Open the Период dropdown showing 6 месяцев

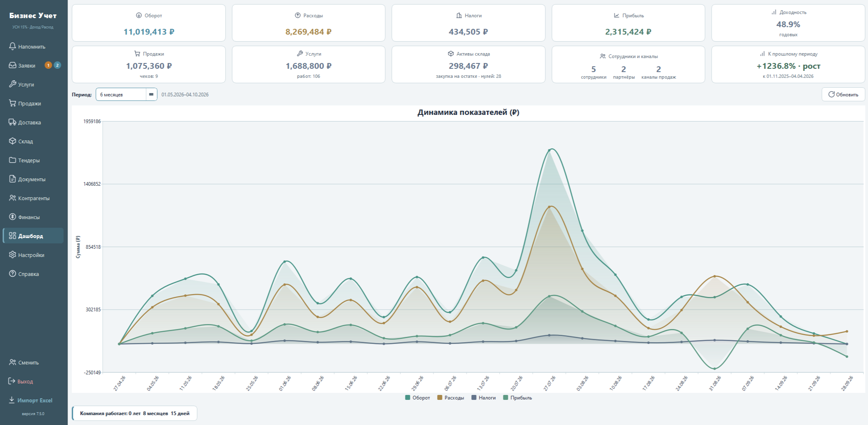(126, 94)
